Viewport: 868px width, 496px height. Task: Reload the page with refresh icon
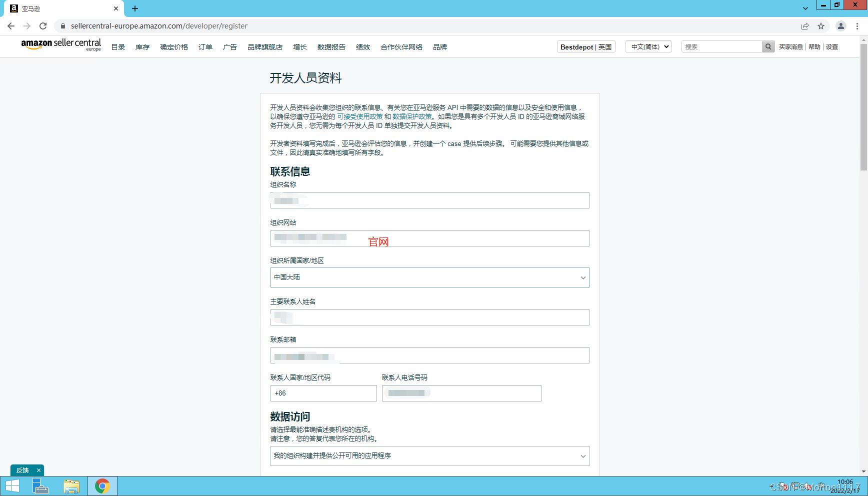[x=43, y=26]
